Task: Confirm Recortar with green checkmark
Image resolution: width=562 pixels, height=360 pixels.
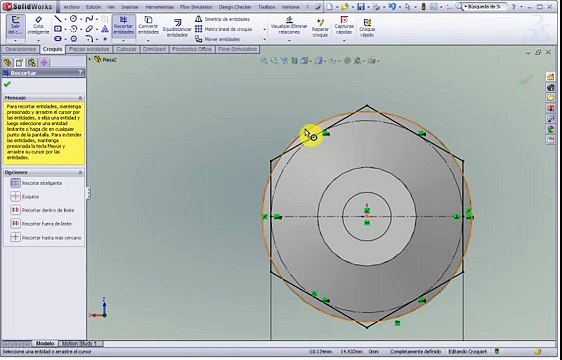Action: pos(7,84)
